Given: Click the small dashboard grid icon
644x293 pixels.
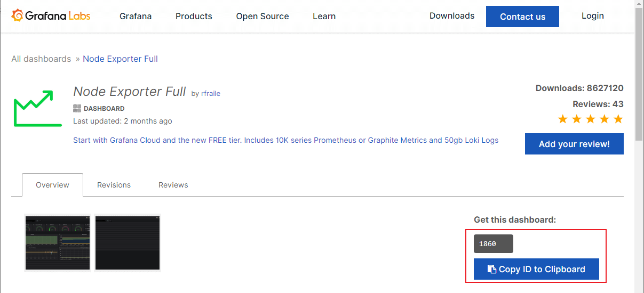Looking at the screenshot, I should click(77, 108).
